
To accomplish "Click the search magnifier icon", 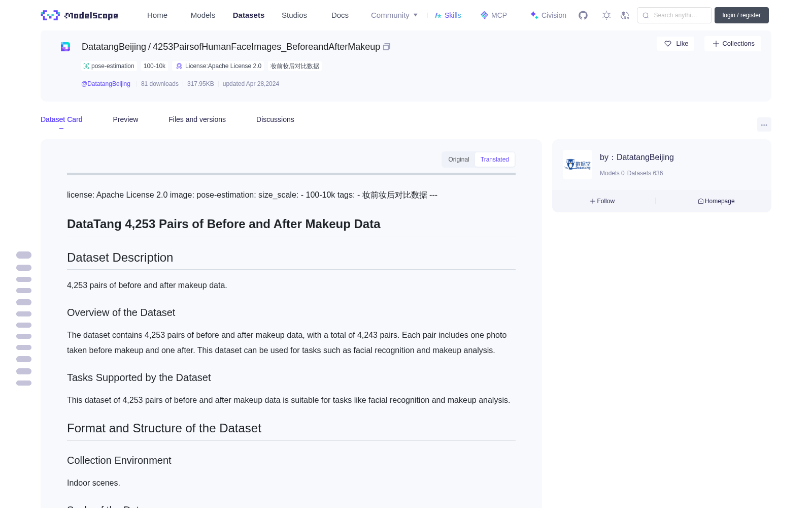I will 646,15.
